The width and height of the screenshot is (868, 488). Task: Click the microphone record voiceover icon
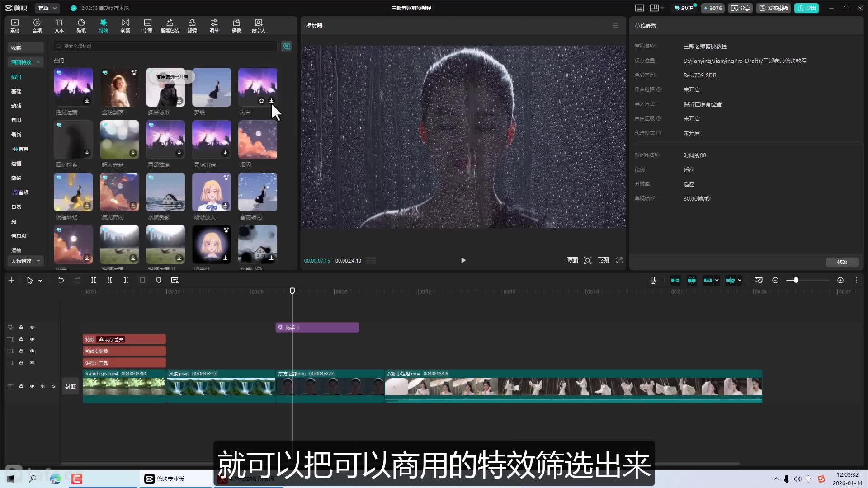[x=653, y=280]
